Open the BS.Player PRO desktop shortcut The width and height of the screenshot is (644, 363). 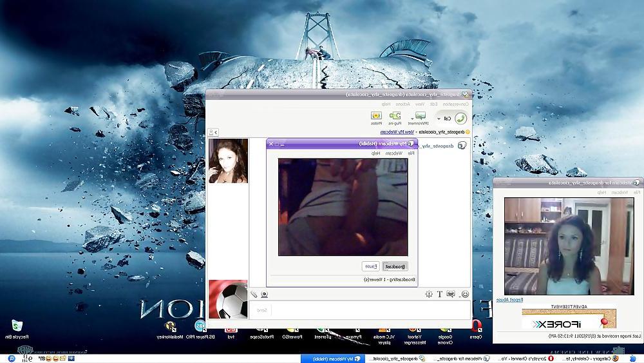tap(200, 331)
